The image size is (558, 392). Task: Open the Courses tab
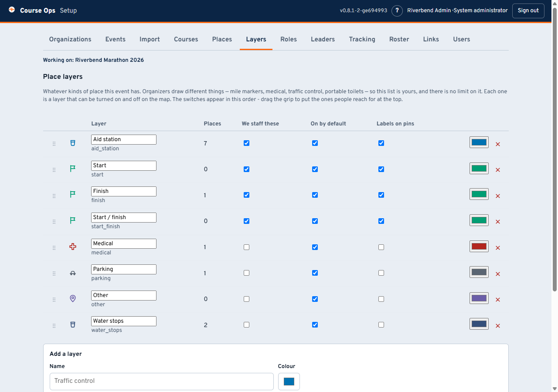coord(186,39)
